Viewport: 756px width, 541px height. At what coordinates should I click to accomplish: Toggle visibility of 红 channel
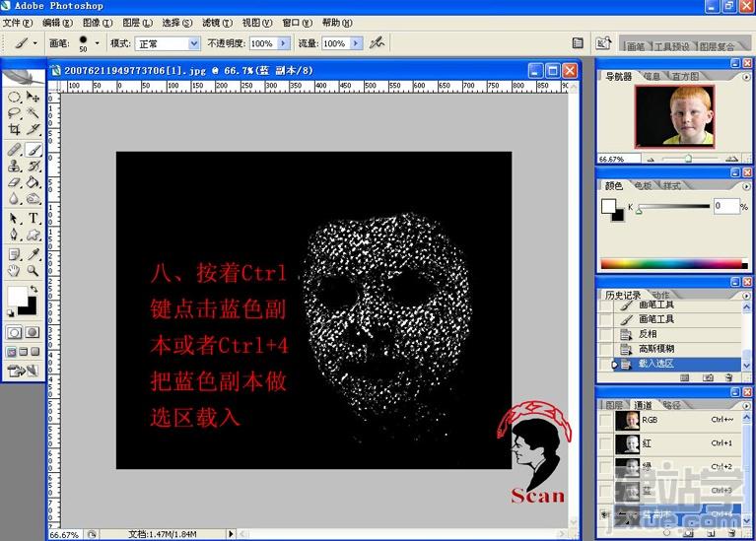click(x=605, y=443)
